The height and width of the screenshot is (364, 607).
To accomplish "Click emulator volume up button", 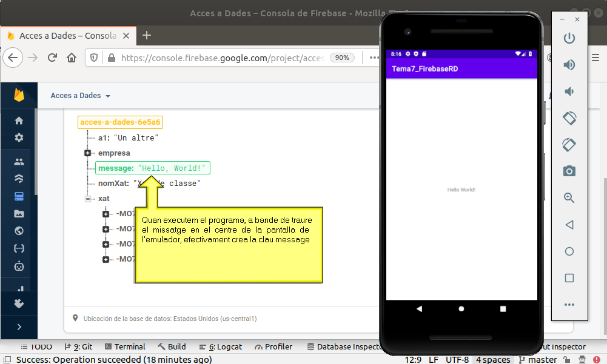I will coord(569,65).
